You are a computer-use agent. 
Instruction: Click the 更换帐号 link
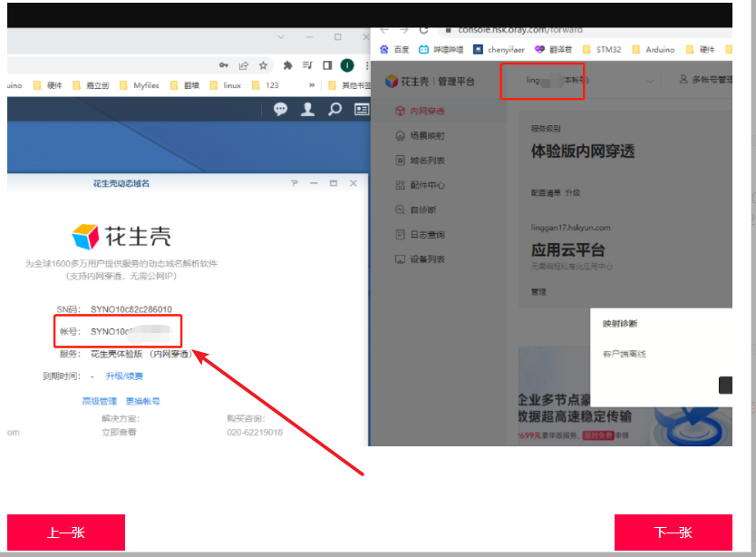(x=142, y=401)
